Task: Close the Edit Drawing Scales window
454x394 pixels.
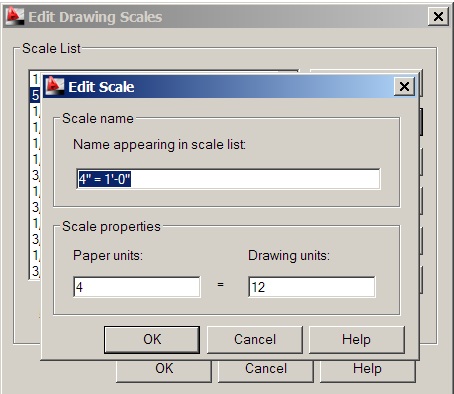Action: [438, 16]
